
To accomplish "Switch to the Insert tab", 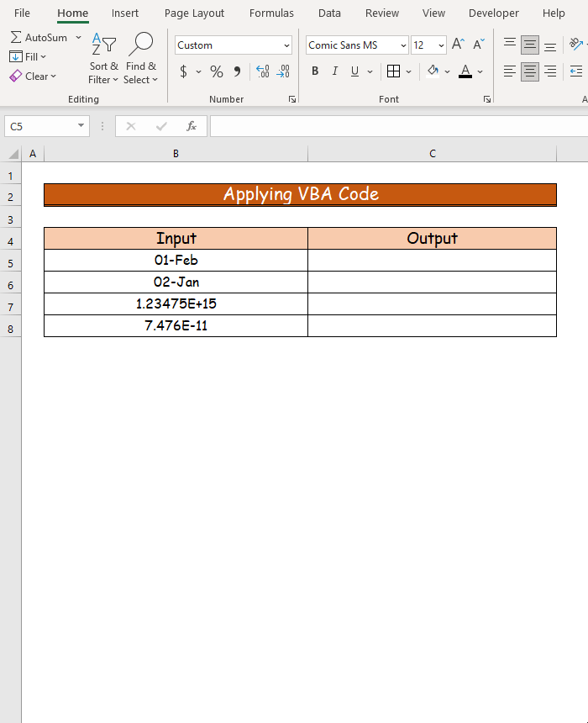I will [125, 13].
